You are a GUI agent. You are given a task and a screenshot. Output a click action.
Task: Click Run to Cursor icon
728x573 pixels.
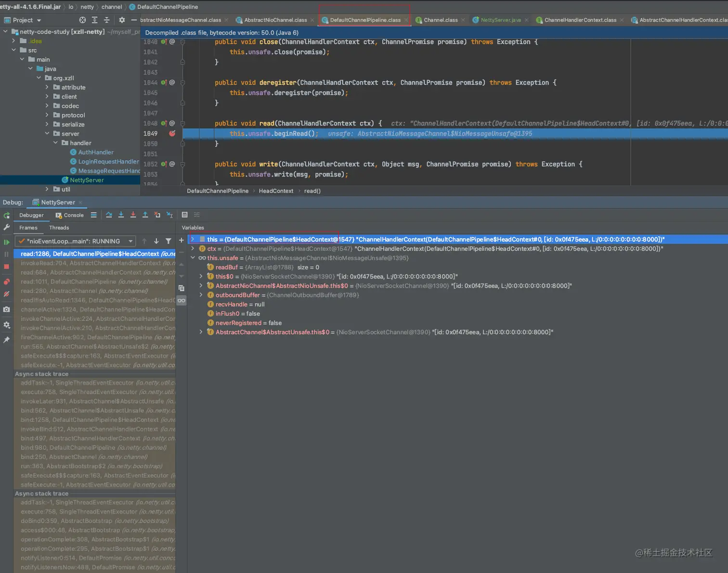(x=169, y=215)
